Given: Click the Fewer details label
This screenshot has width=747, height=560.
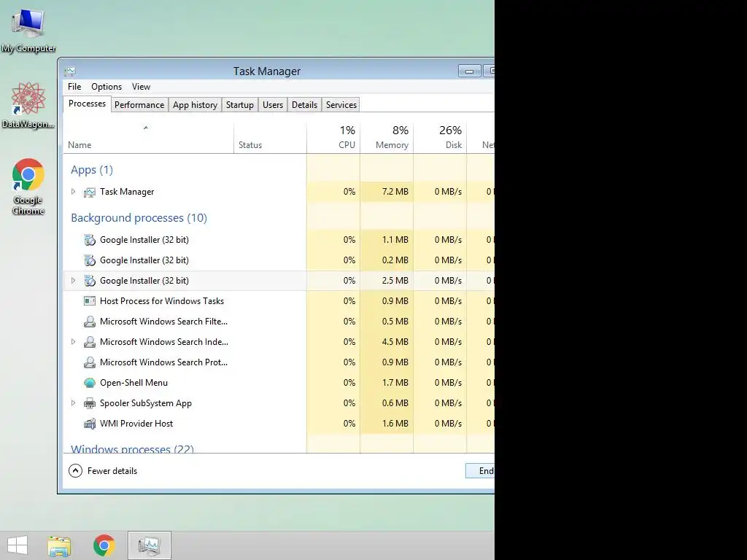Looking at the screenshot, I should [112, 471].
